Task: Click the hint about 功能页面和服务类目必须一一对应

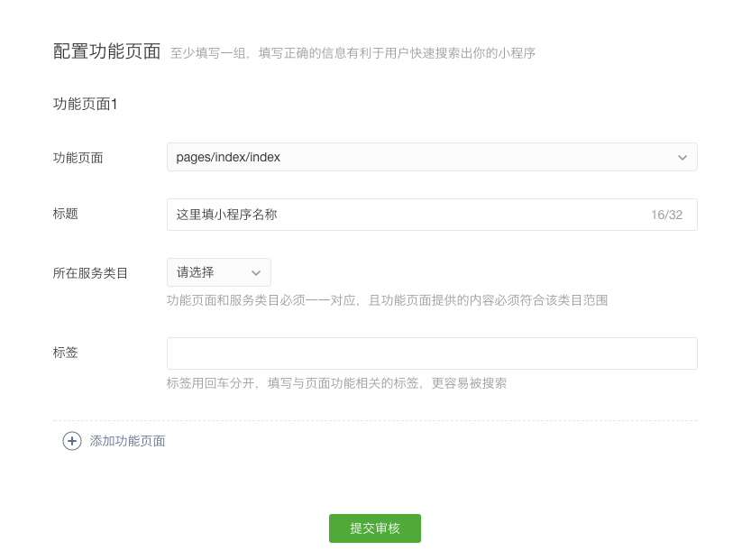Action: pos(387,300)
